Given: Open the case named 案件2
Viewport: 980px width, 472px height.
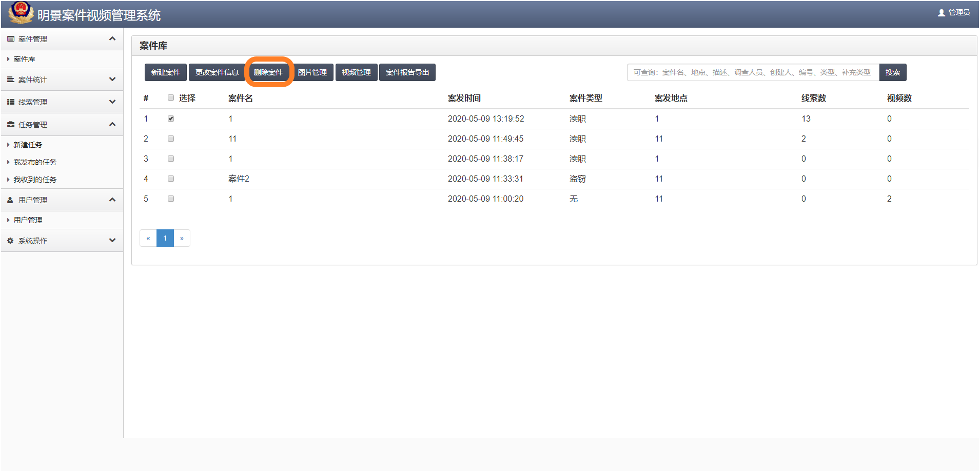Looking at the screenshot, I should [x=239, y=178].
